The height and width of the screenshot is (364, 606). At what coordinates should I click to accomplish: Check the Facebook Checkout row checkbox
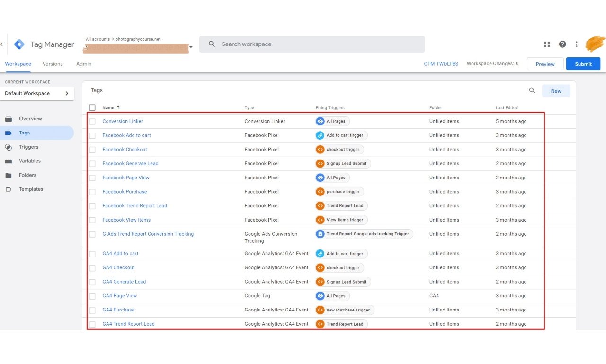pos(92,150)
